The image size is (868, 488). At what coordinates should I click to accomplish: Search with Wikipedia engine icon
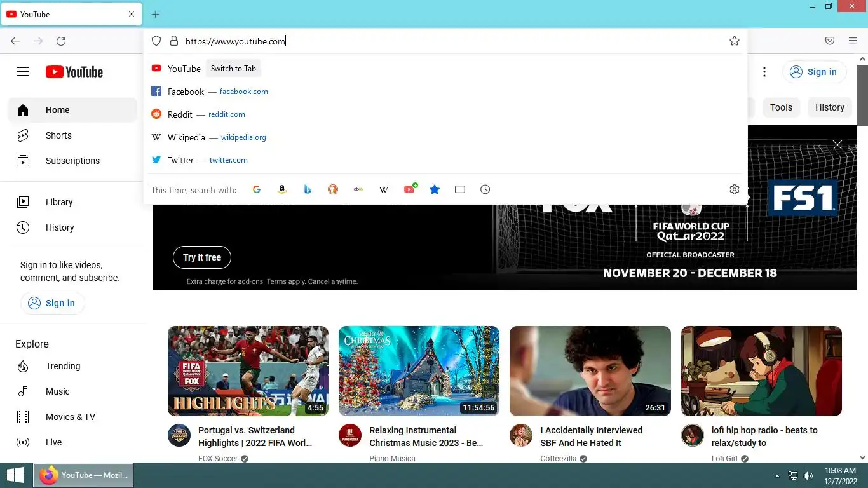click(384, 189)
